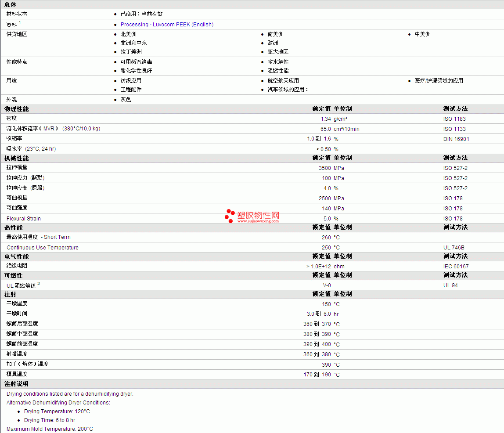Select the flexural strength value 140
504x433 pixels.
pyautogui.click(x=326, y=209)
